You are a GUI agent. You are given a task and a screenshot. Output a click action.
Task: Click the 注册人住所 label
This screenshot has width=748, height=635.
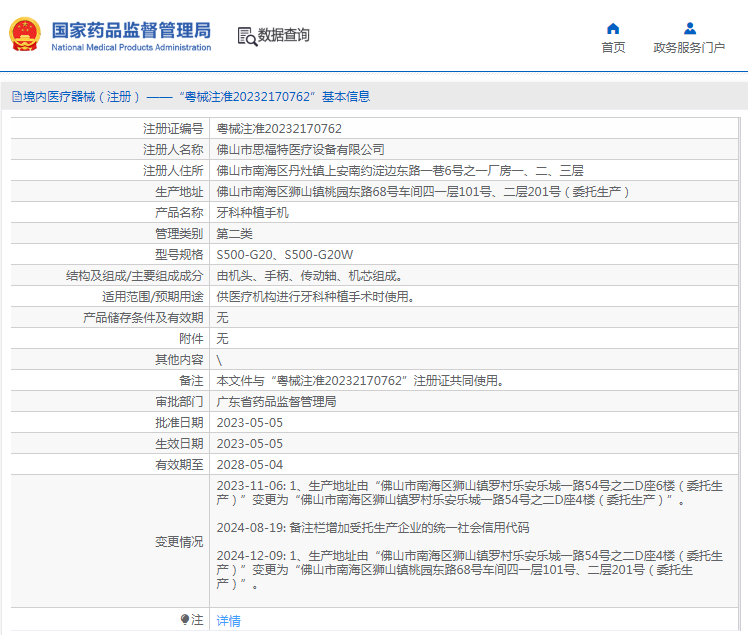click(x=173, y=170)
